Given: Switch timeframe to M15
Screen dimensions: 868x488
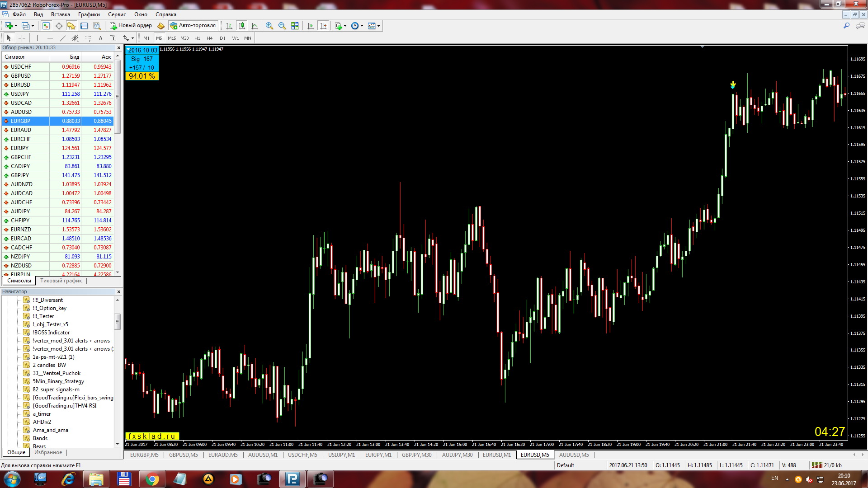Looking at the screenshot, I should pos(172,38).
